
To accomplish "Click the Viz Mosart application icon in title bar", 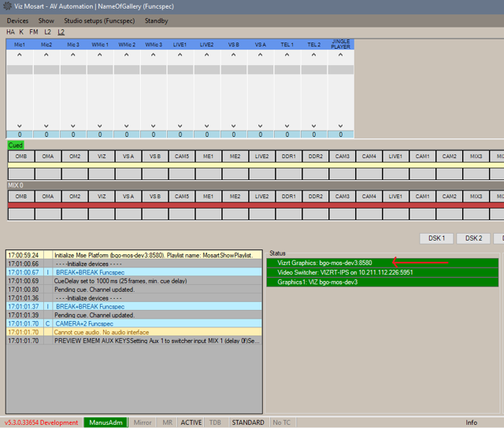I will point(8,6).
